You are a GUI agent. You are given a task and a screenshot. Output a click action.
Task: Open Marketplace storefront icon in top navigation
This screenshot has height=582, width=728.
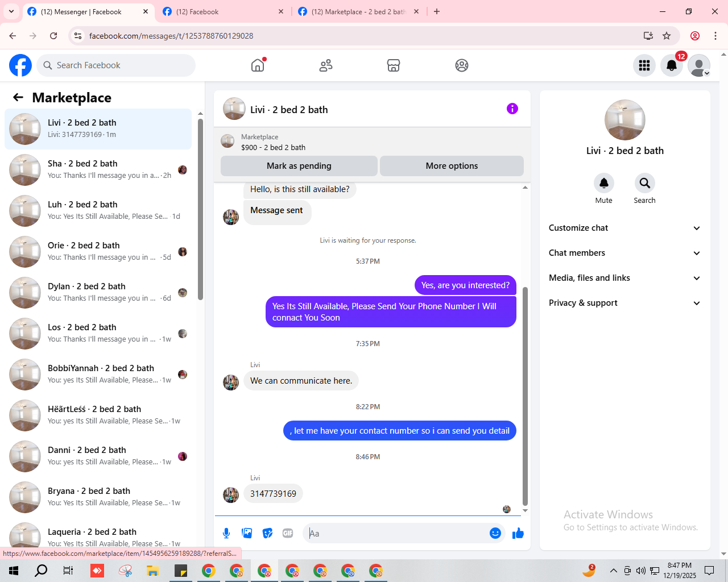[394, 65]
